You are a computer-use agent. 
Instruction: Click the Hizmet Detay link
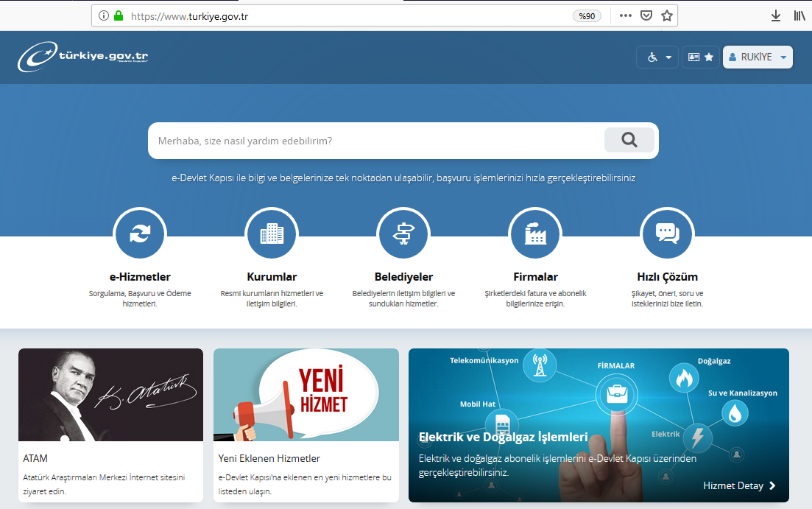739,485
